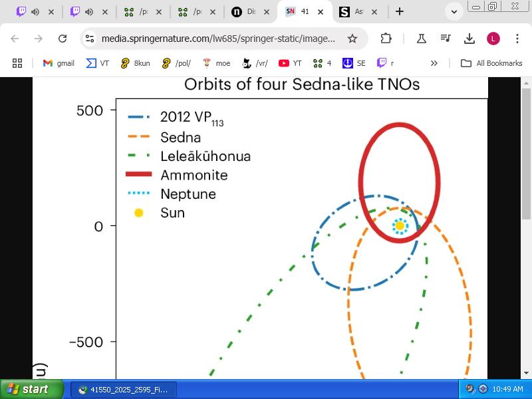
Task: Click the 'Sun' legend label
Action: click(x=173, y=213)
